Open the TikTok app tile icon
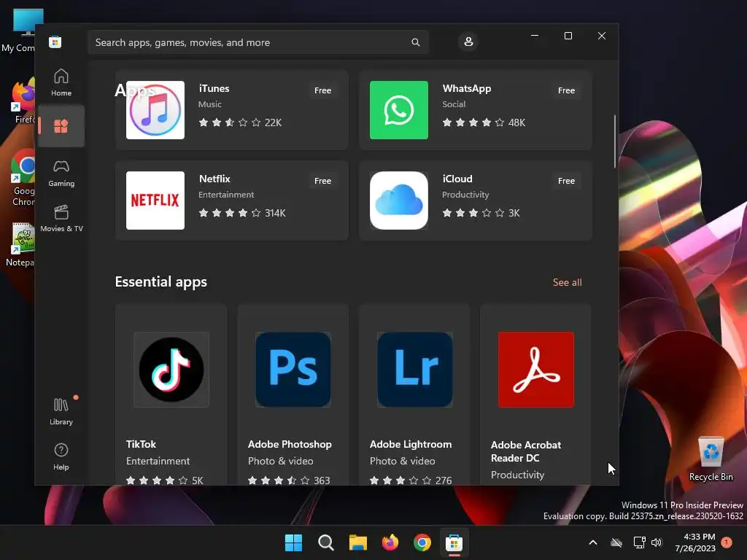 (x=171, y=370)
